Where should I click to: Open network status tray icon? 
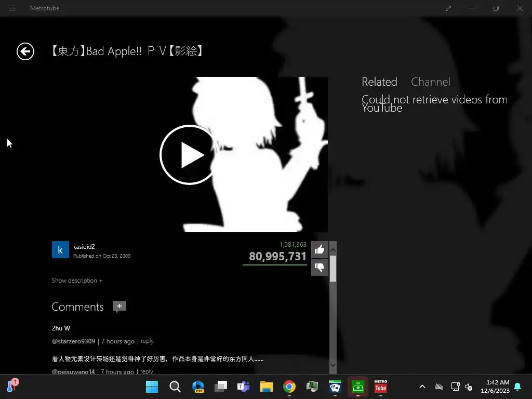[x=455, y=387]
